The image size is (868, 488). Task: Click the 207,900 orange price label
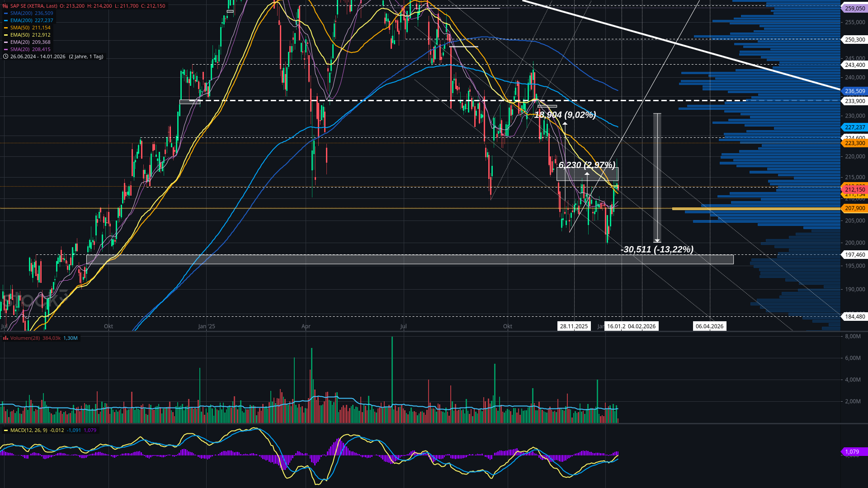coord(854,208)
